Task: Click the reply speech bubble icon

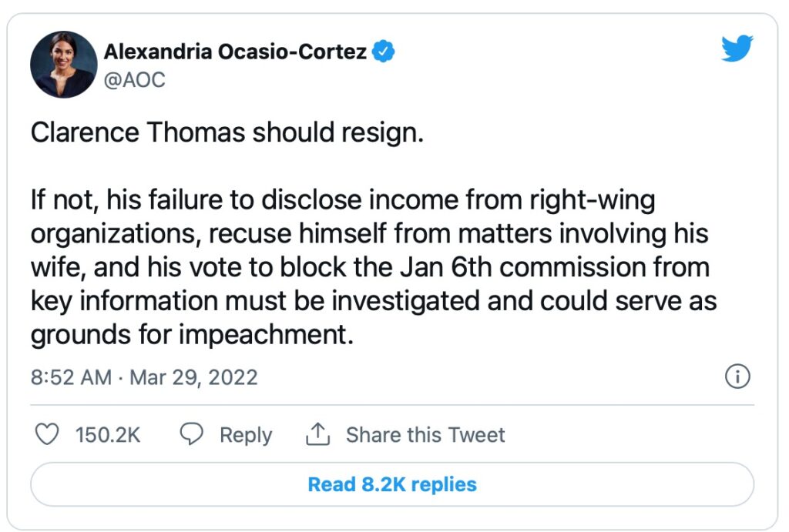Action: (190, 435)
